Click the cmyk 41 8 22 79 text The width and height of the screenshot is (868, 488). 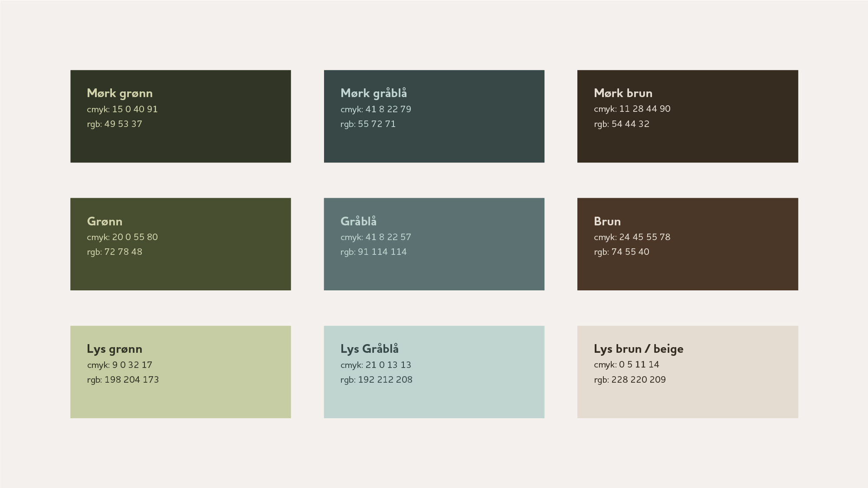coord(376,109)
